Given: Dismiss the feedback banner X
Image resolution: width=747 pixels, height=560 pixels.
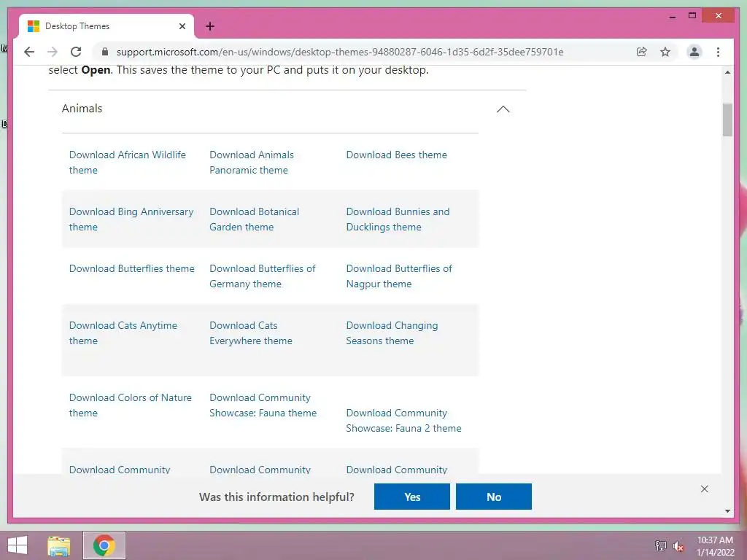Looking at the screenshot, I should pos(705,489).
